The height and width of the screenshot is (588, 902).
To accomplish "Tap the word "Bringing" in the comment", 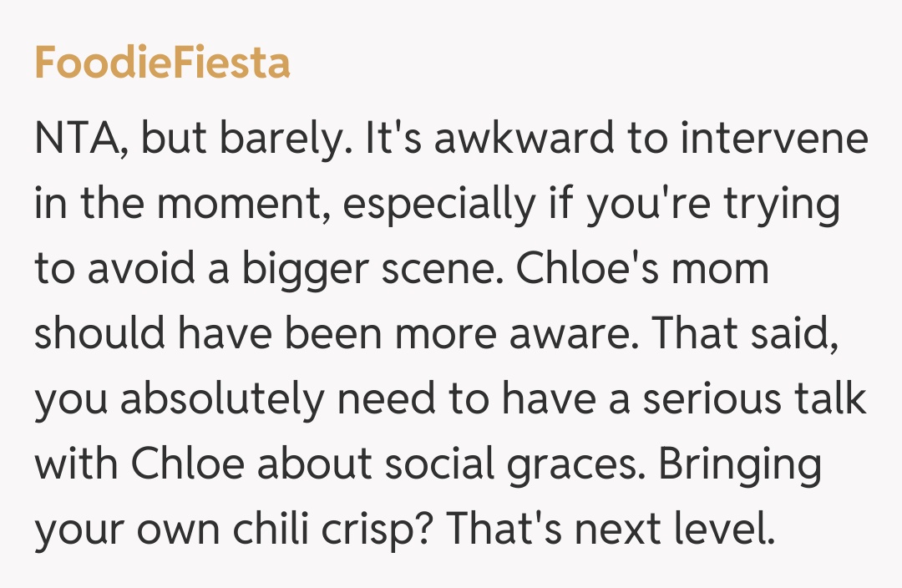I will [740, 466].
